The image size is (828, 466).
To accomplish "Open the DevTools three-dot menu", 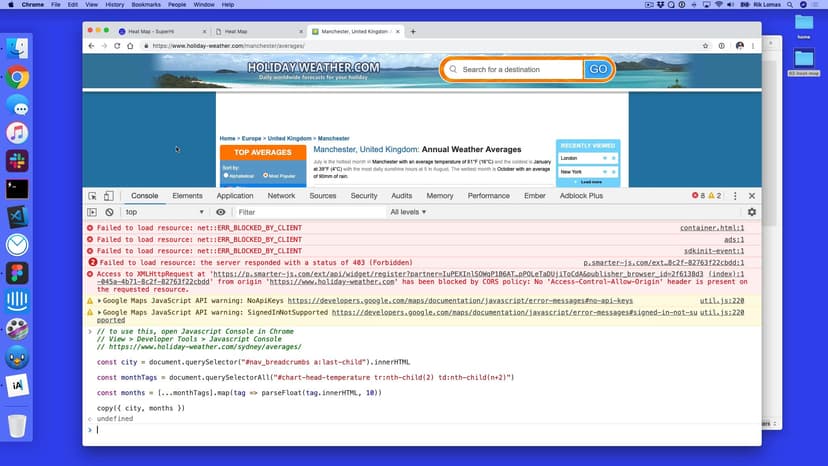I will [735, 196].
